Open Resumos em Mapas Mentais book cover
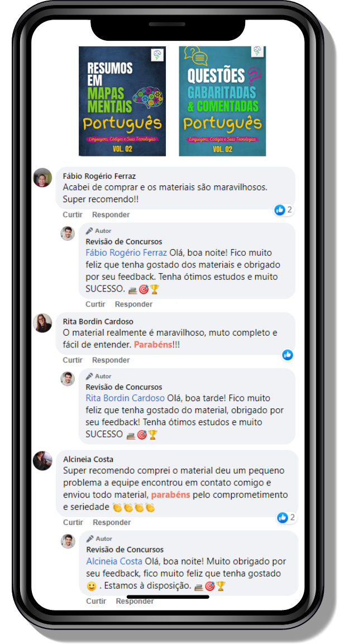The width and height of the screenshot is (349, 644). coord(122,101)
